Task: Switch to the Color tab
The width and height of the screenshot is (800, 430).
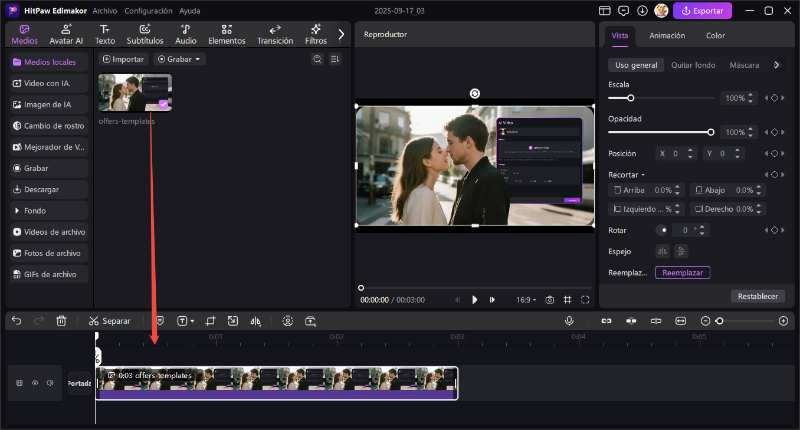Action: [715, 35]
